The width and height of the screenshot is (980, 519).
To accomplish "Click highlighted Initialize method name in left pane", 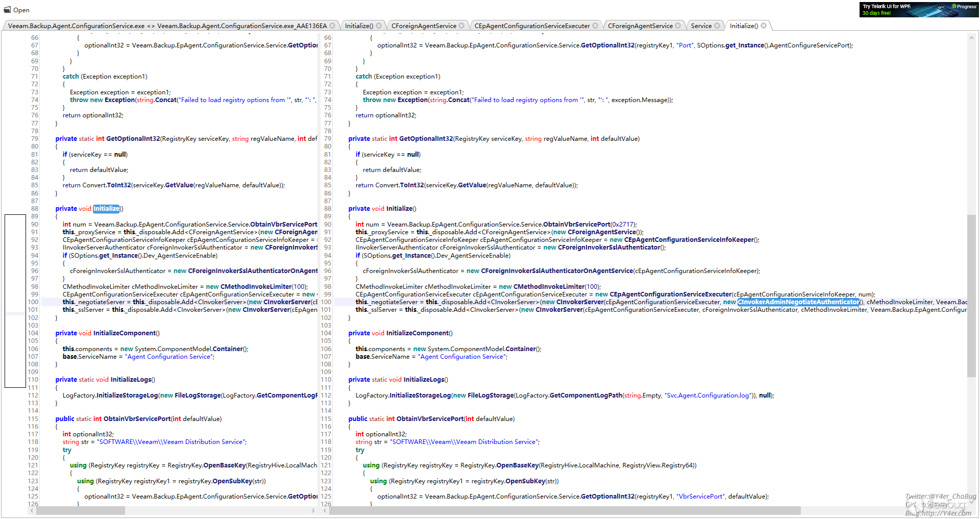I will tap(106, 209).
